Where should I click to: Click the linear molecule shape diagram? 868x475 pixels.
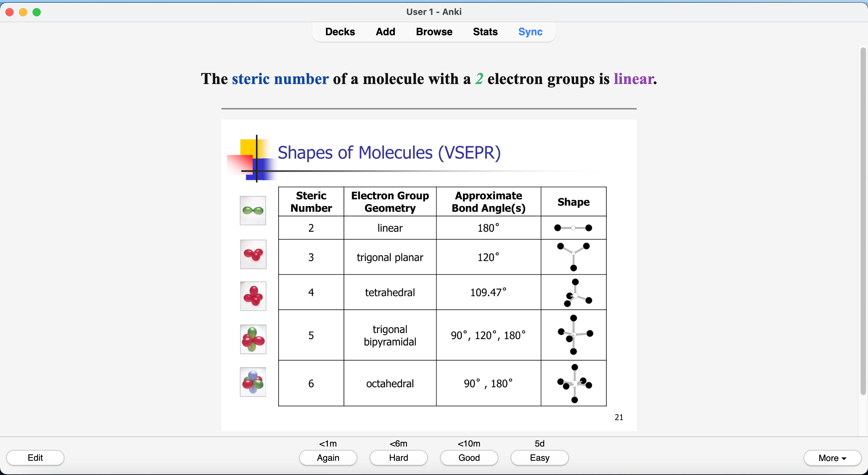[x=573, y=228]
